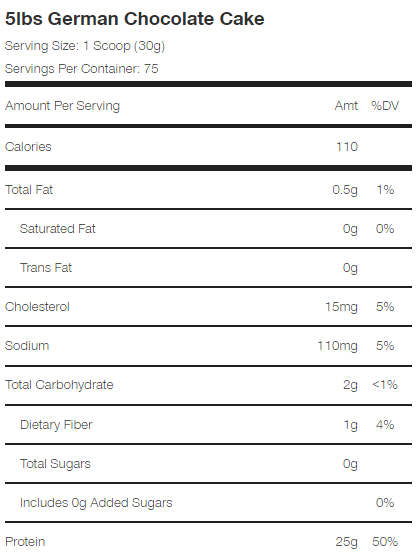Select the Calories row label
Screen dimensions: 416x556
(x=28, y=147)
